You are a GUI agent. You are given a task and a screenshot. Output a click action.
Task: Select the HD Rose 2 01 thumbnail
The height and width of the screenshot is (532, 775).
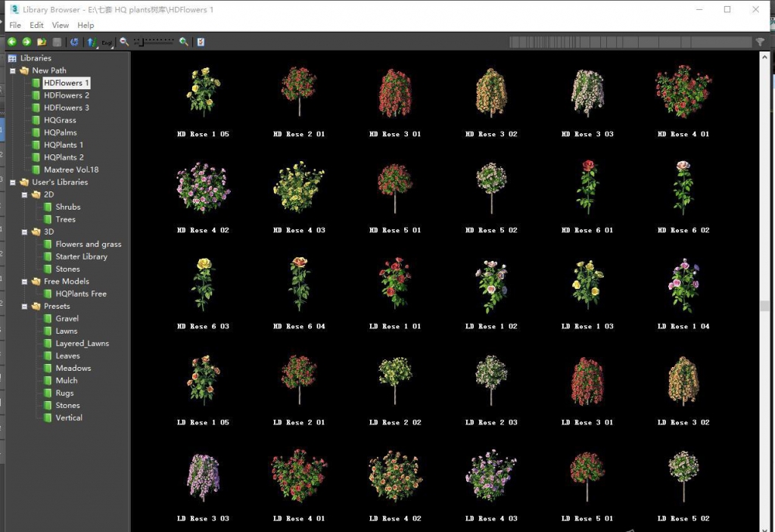tap(299, 92)
